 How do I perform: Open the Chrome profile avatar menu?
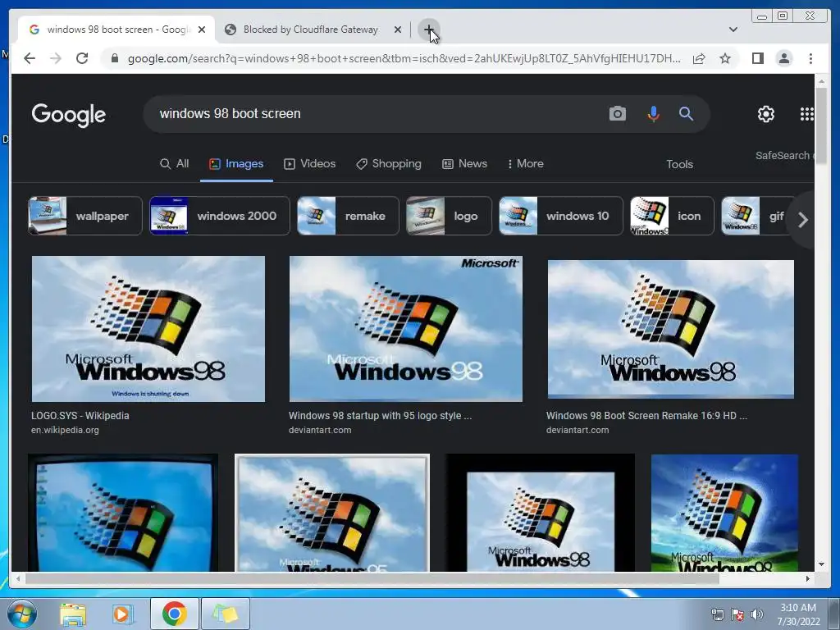tap(783, 58)
